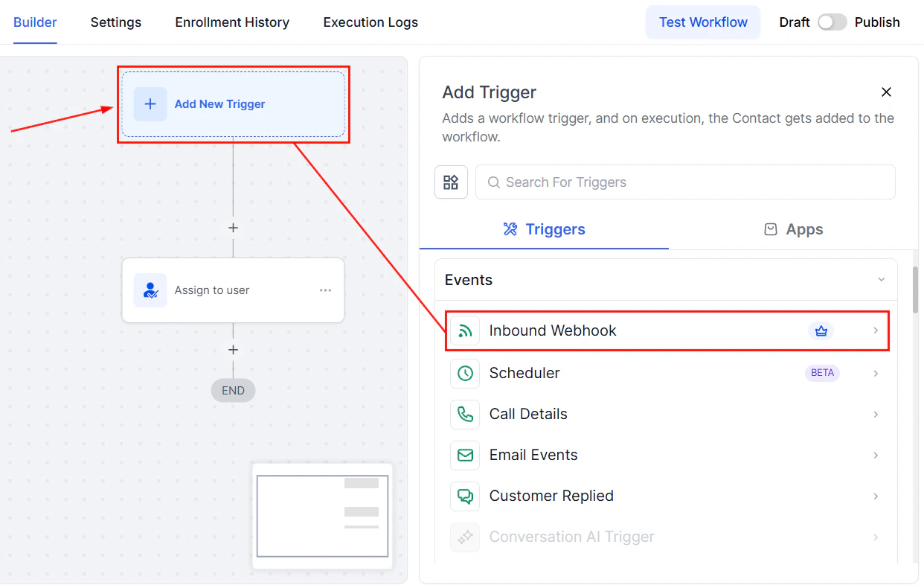924x588 pixels.
Task: Select the Inbound Webhook trigger icon
Action: tap(465, 330)
